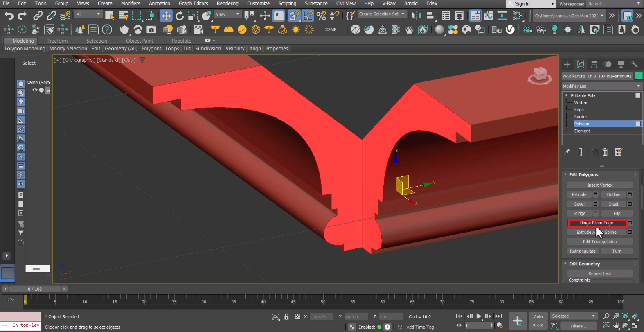Select the Move tool in toolbar
Screen dimensions: 644x332
point(166,16)
